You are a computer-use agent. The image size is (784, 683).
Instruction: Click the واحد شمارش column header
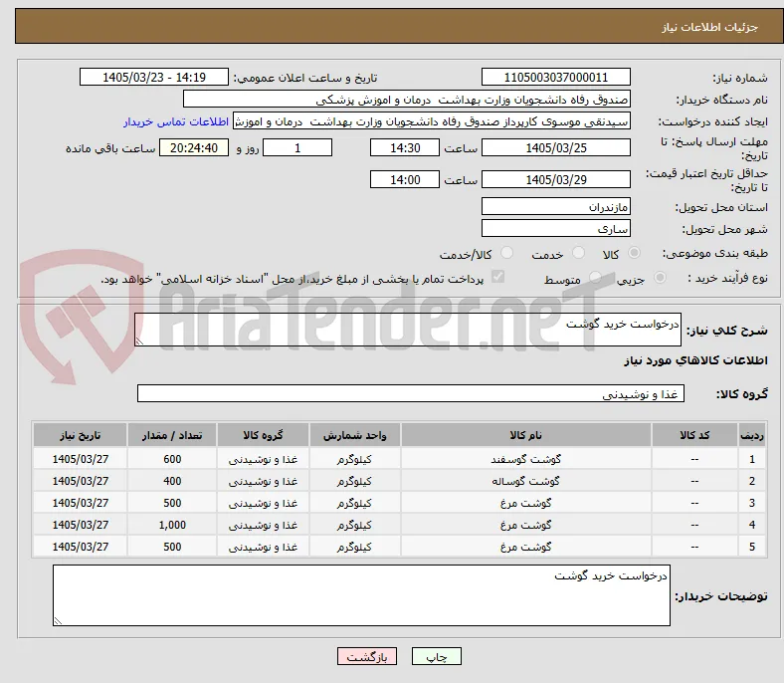click(354, 435)
